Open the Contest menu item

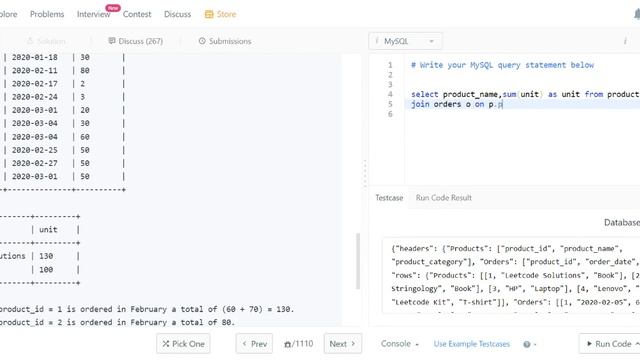click(137, 14)
